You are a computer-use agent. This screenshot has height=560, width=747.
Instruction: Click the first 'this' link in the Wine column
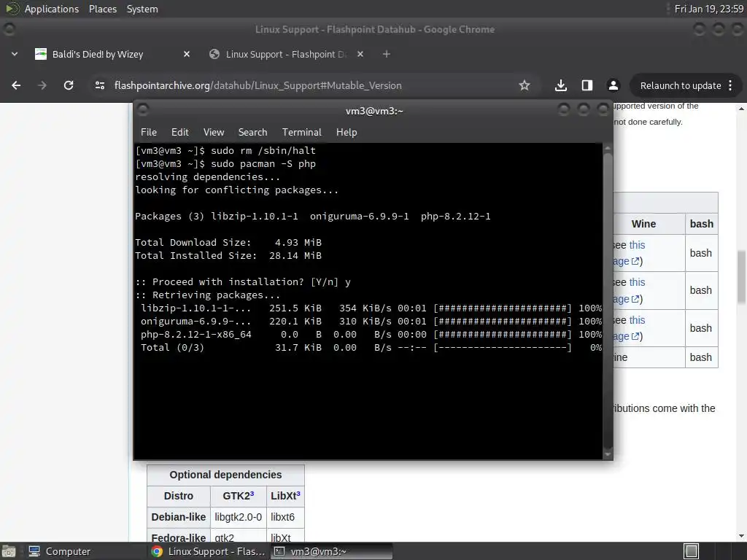click(637, 245)
